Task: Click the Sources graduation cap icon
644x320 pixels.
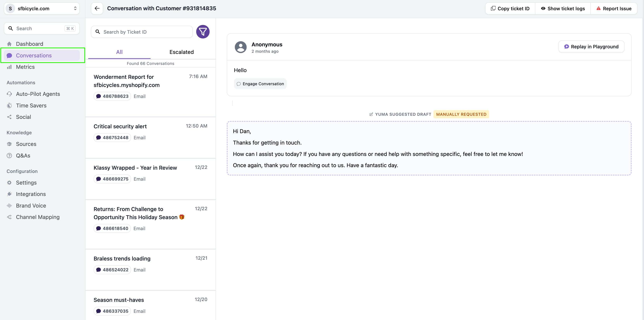Action: [9, 144]
